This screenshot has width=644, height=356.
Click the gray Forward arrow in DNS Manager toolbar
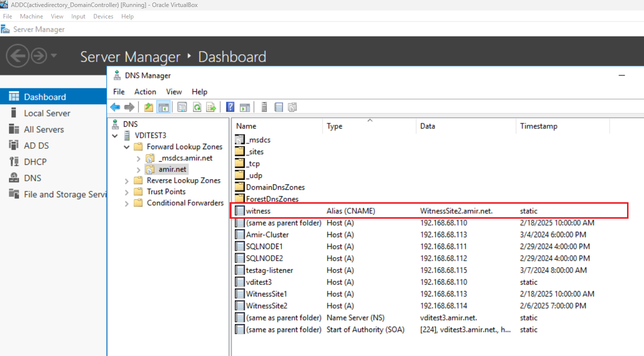[129, 107]
